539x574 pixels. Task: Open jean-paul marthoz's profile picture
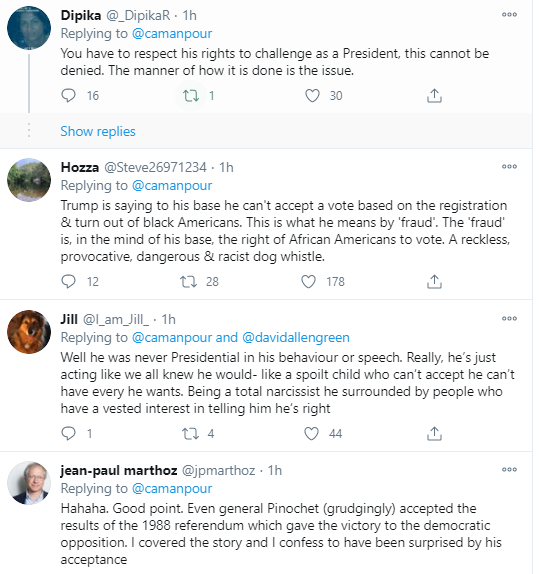coord(29,483)
